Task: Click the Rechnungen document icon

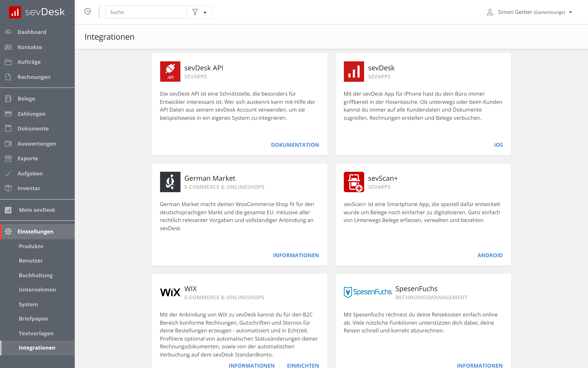Action: pyautogui.click(x=8, y=77)
